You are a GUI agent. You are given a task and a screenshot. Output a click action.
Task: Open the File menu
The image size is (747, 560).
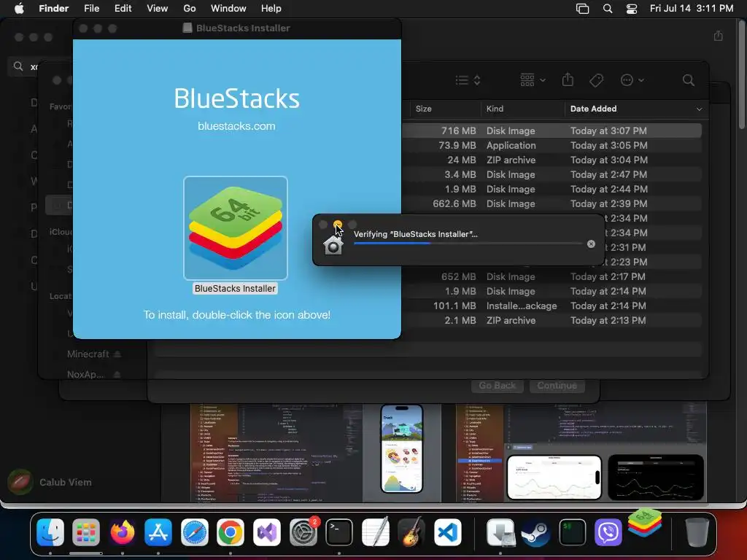pos(91,8)
